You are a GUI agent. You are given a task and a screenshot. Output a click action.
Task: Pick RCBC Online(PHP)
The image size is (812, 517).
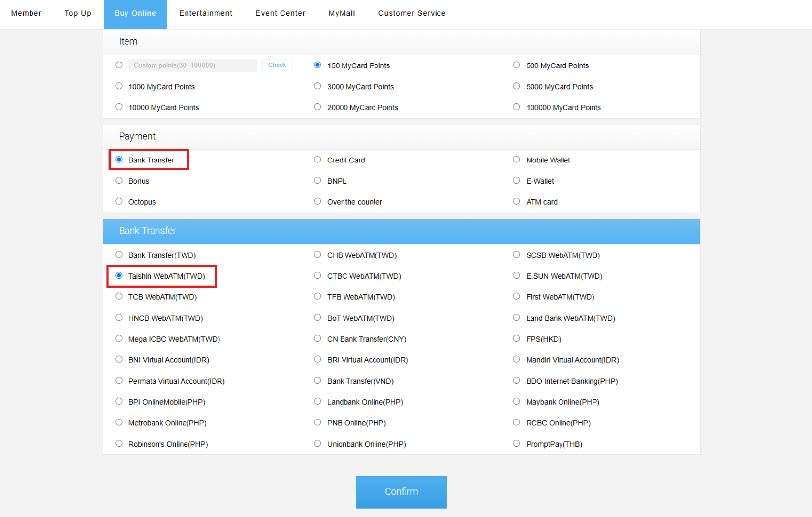coord(516,422)
